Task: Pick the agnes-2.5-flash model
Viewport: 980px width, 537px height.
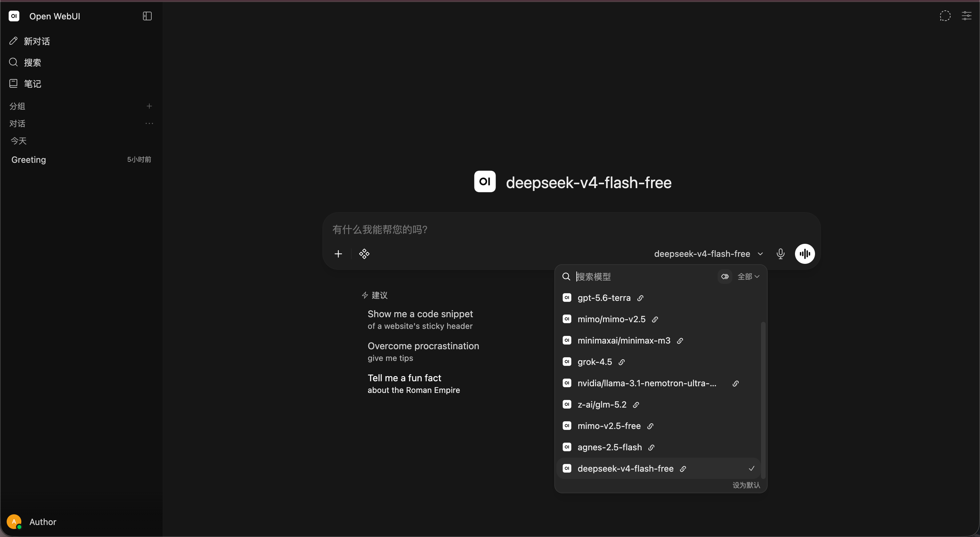Action: (x=658, y=447)
